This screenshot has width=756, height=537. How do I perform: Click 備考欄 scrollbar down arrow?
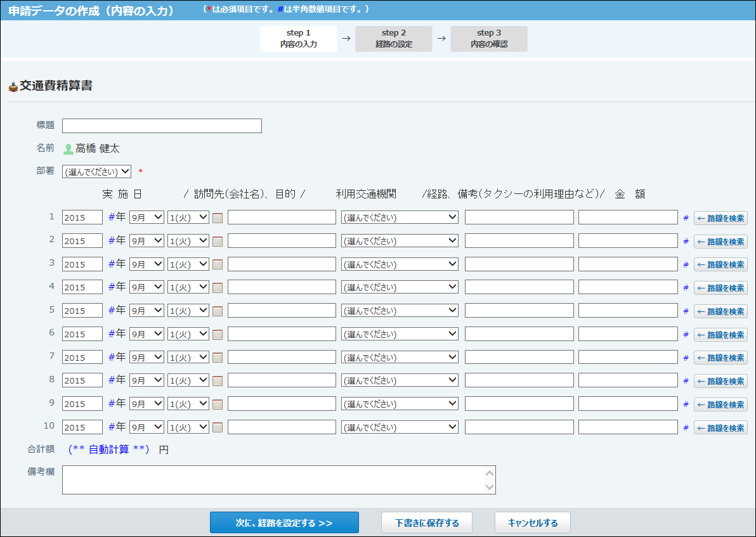coord(490,487)
